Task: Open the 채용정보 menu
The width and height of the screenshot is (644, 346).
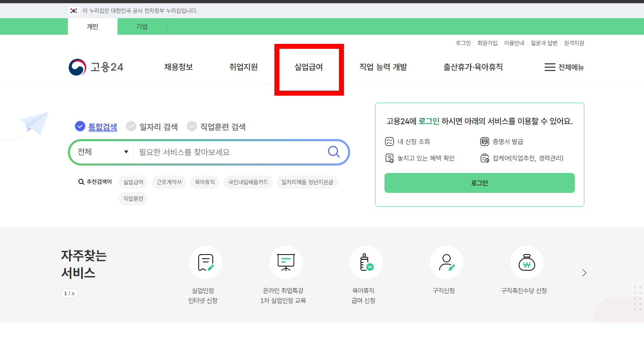Action: click(178, 67)
